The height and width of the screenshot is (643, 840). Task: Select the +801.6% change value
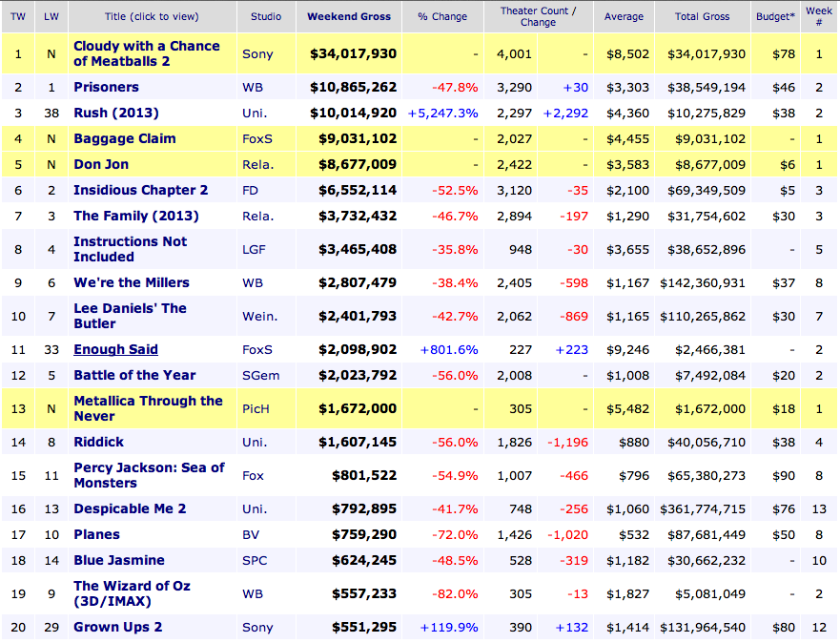point(448,350)
